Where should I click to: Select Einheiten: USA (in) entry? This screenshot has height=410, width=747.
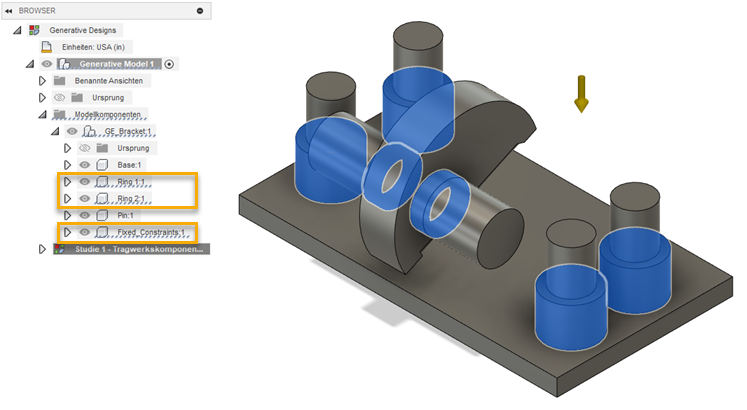(93, 47)
